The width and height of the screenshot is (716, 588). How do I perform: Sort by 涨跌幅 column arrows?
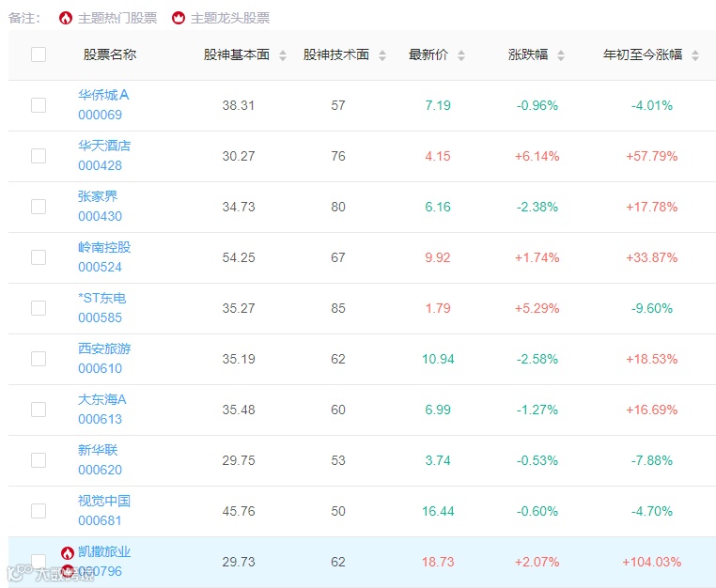(561, 55)
